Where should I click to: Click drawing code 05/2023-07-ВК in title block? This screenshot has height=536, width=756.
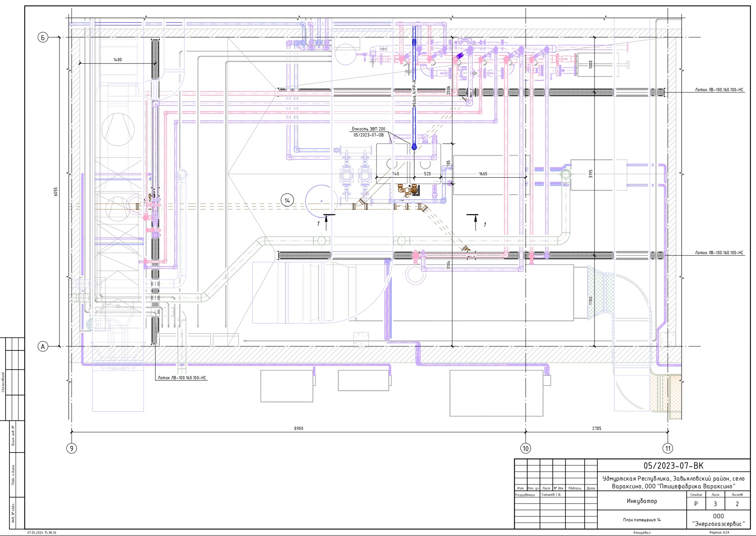[673, 466]
